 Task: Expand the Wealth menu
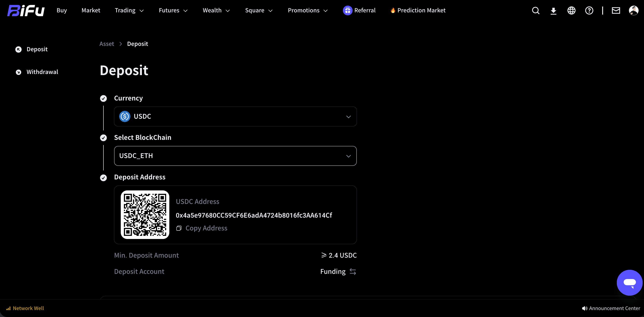coord(216,11)
